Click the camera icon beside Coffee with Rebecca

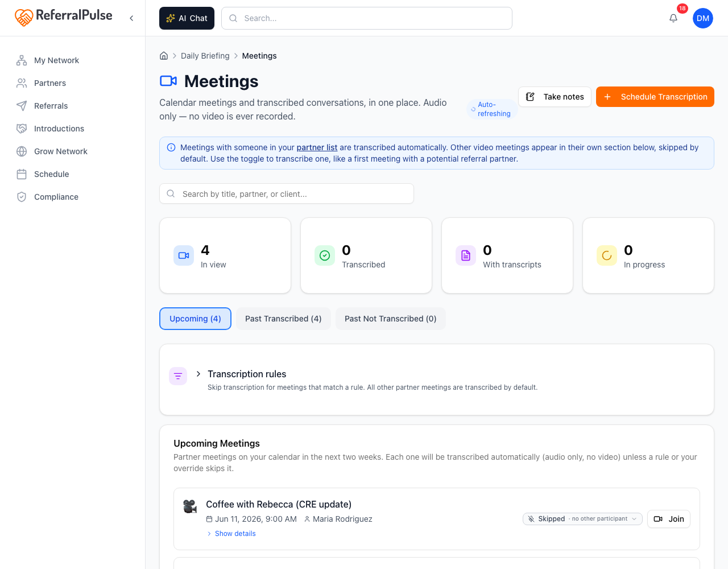[x=190, y=506]
